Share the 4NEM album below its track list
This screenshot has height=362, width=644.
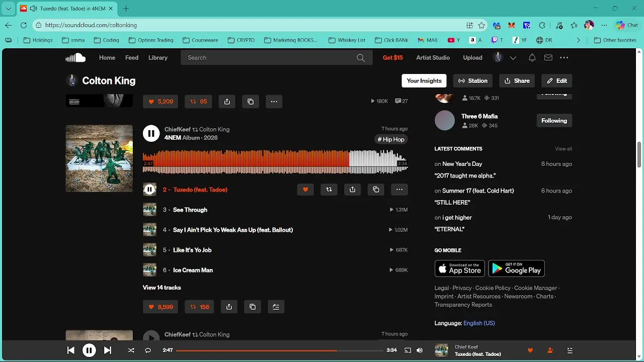[229, 307]
